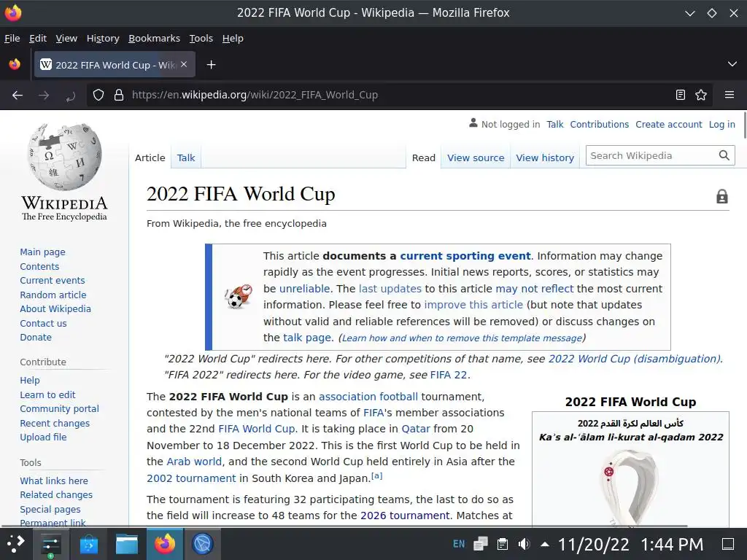Open the Random article link
This screenshot has width=747, height=560.
tap(53, 295)
